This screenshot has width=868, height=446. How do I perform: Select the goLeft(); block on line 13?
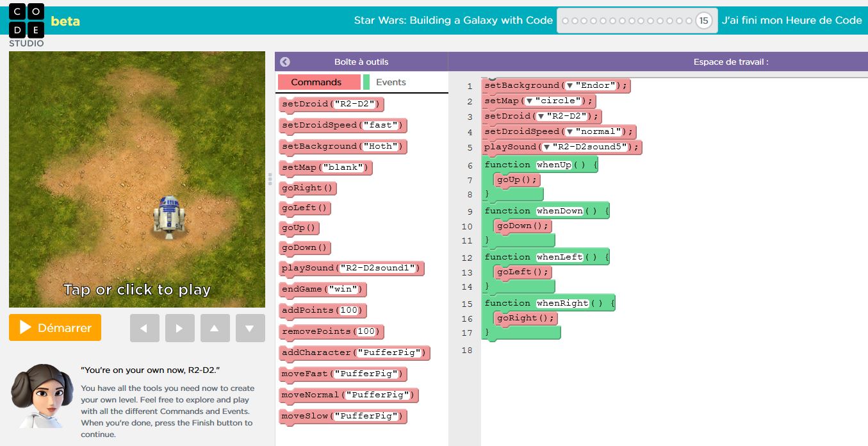point(523,272)
